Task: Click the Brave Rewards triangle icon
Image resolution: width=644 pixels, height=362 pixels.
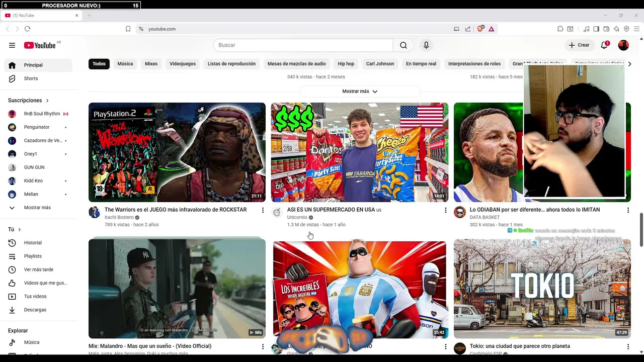Action: click(491, 29)
